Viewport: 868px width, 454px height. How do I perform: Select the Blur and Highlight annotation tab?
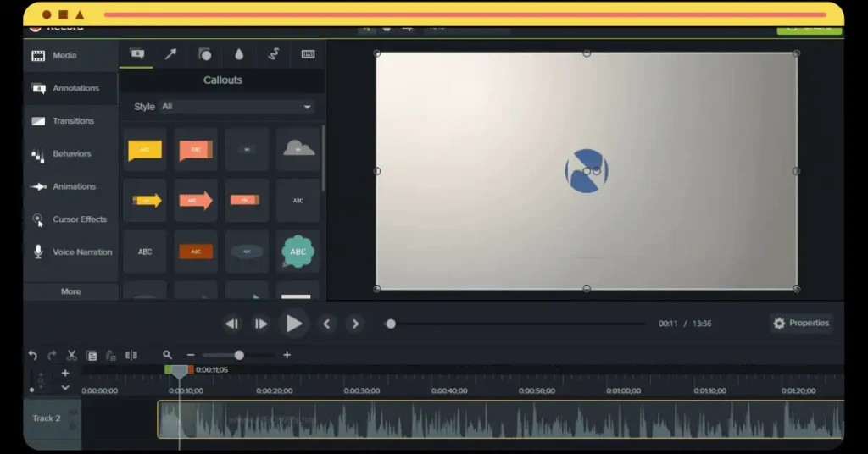(x=239, y=53)
